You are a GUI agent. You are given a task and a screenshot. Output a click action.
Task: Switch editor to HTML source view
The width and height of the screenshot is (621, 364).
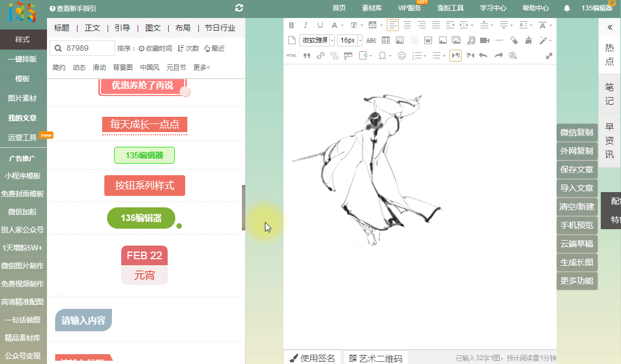coord(291,56)
